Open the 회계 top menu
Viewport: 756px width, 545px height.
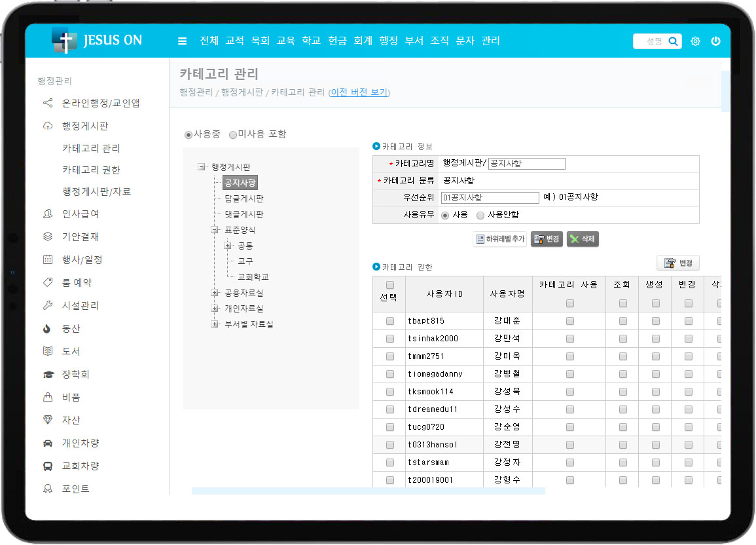click(x=363, y=41)
